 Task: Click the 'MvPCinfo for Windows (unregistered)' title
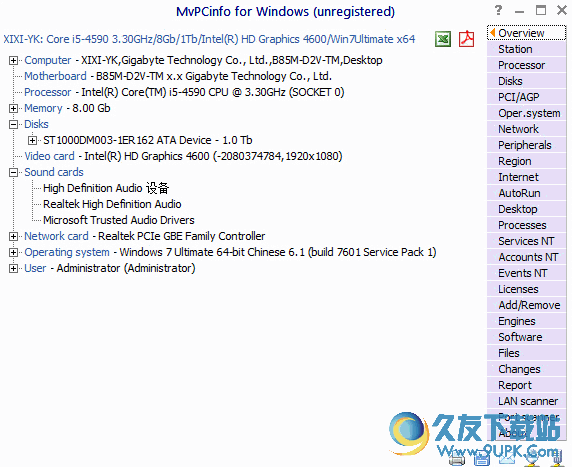pos(285,12)
